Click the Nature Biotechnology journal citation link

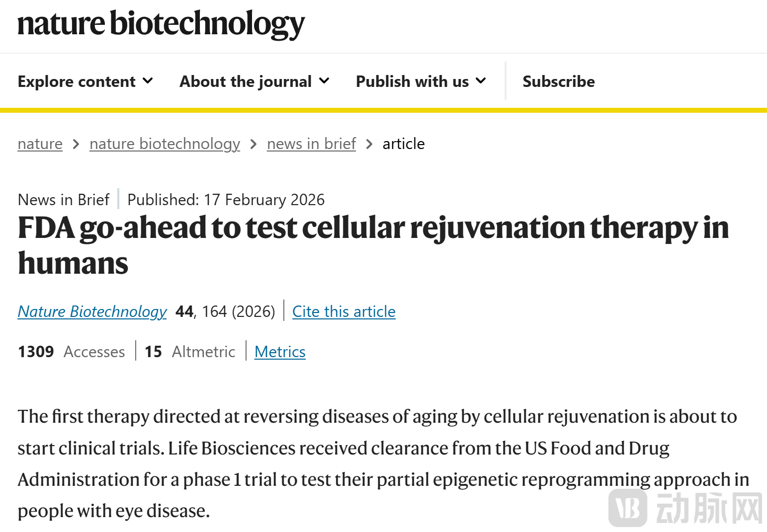coord(92,311)
